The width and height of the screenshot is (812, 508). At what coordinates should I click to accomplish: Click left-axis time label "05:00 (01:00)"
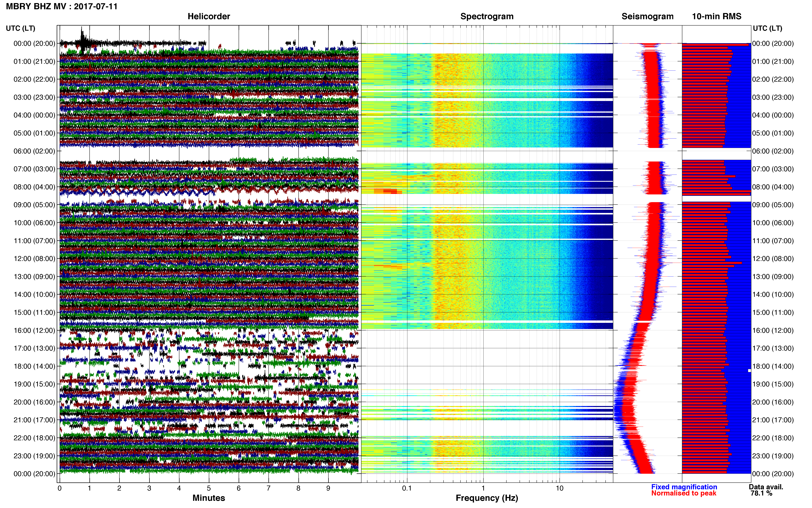tap(34, 133)
